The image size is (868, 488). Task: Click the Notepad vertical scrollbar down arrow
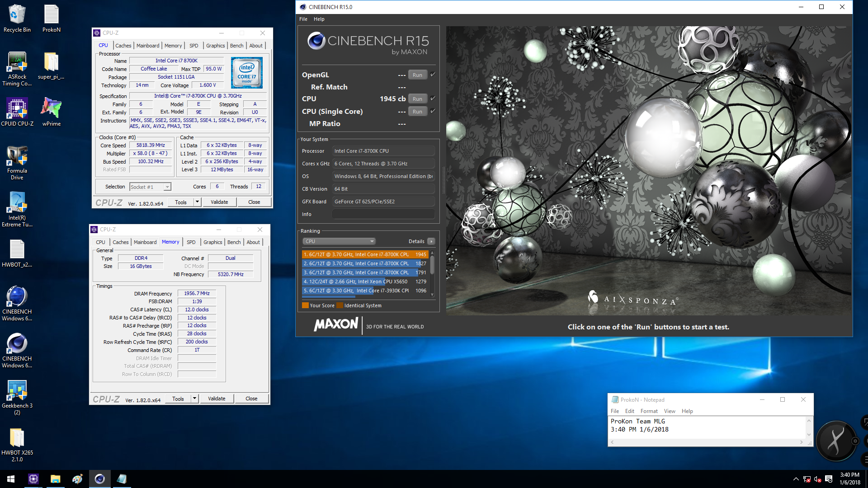click(x=809, y=435)
